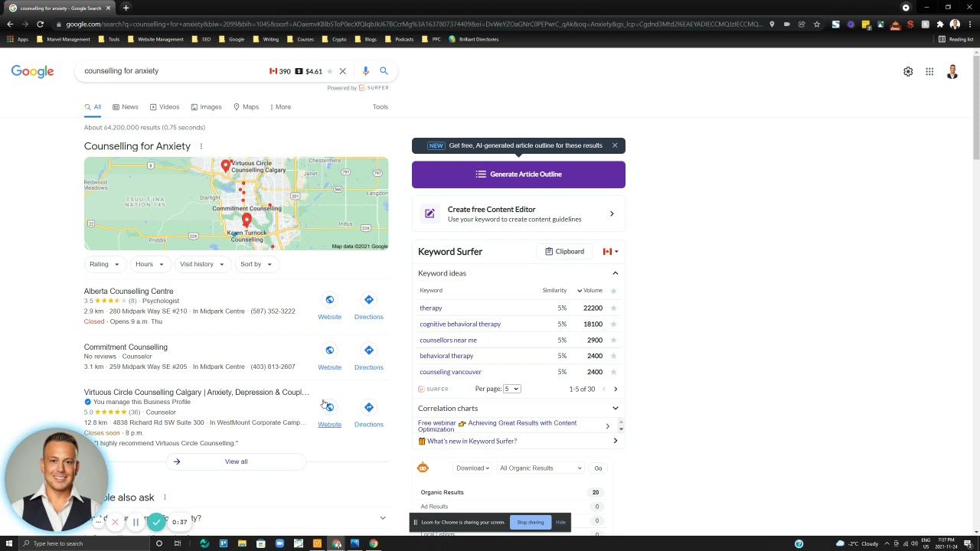Click the Go button in Surfer panel

[598, 468]
